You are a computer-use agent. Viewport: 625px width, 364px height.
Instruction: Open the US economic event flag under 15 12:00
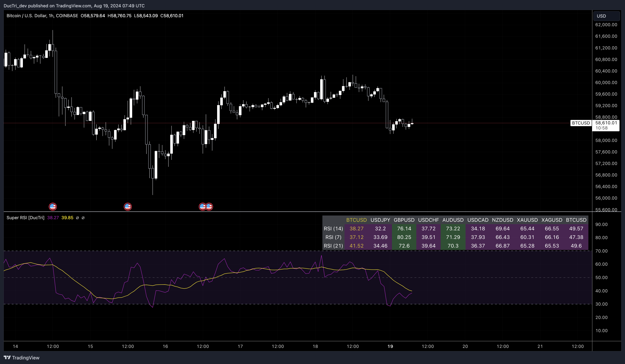(128, 206)
